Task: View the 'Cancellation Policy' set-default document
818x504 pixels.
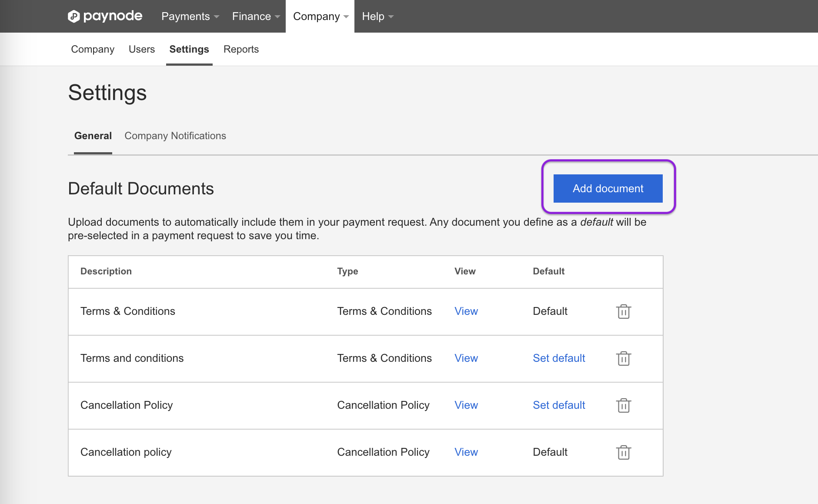Action: (x=466, y=405)
